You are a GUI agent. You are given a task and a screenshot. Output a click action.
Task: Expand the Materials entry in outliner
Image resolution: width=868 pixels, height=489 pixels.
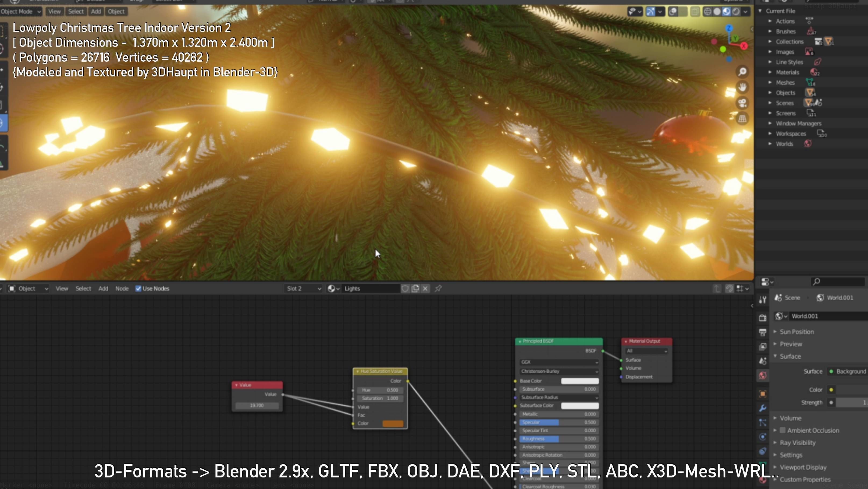click(770, 72)
